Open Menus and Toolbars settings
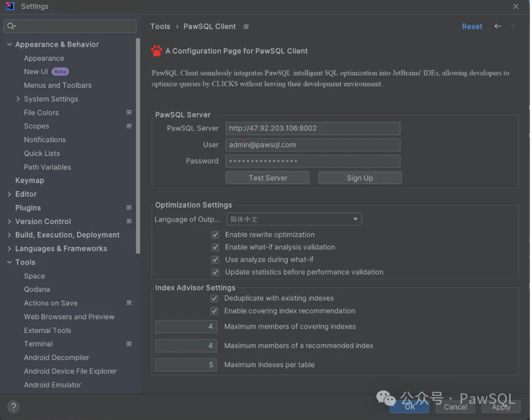Screen dimensions: 532x420 58,85
